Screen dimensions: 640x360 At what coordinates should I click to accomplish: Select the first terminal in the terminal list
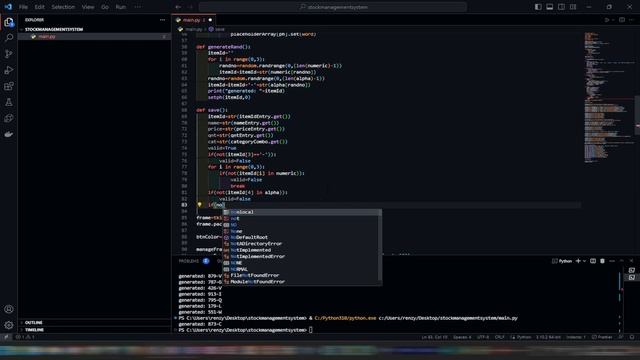click(x=631, y=270)
